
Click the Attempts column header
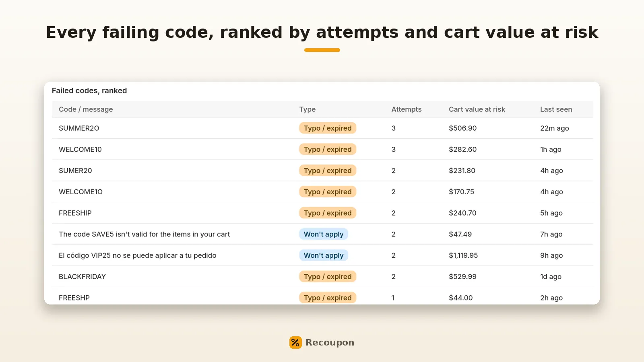(407, 109)
